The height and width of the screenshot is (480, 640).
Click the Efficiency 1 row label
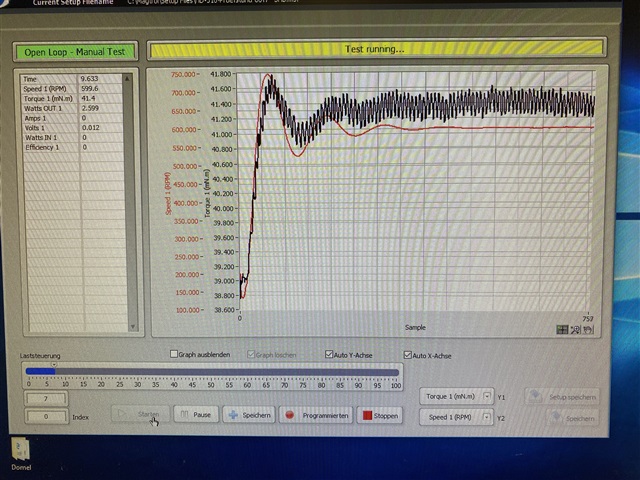click(42, 147)
